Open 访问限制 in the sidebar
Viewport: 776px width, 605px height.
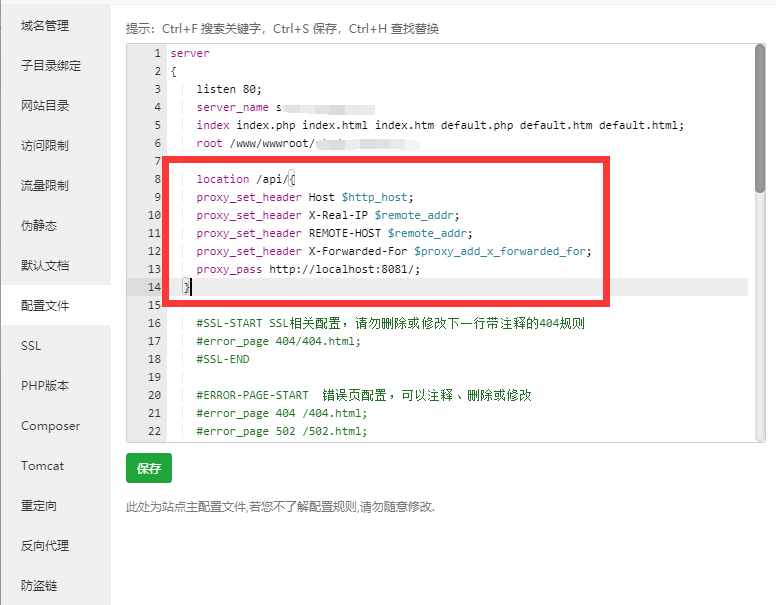pyautogui.click(x=45, y=146)
